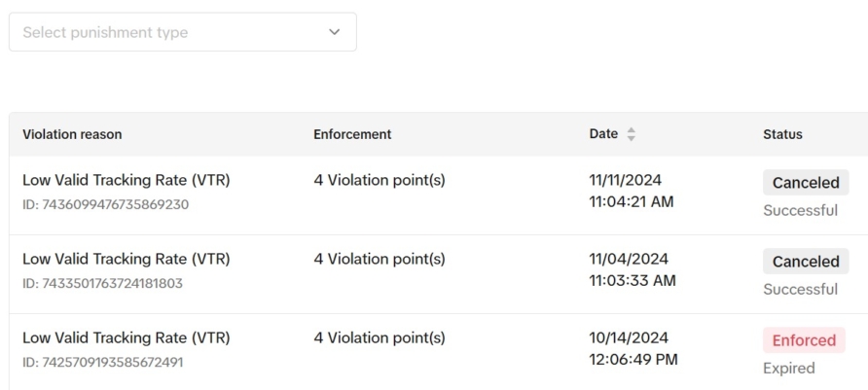
Task: Click the Canceled badge for 11/11/2024 violation
Action: [x=805, y=183]
